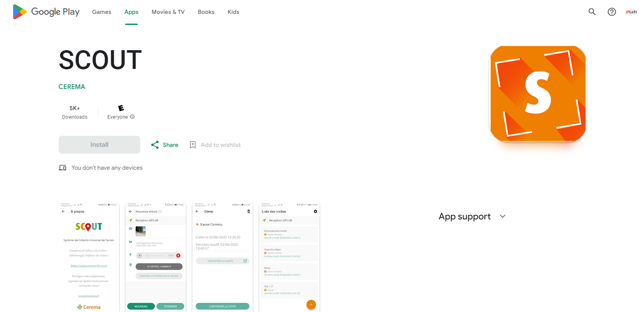Open the À propos screenshot thumbnail
This screenshot has height=312, width=644.
click(x=89, y=257)
